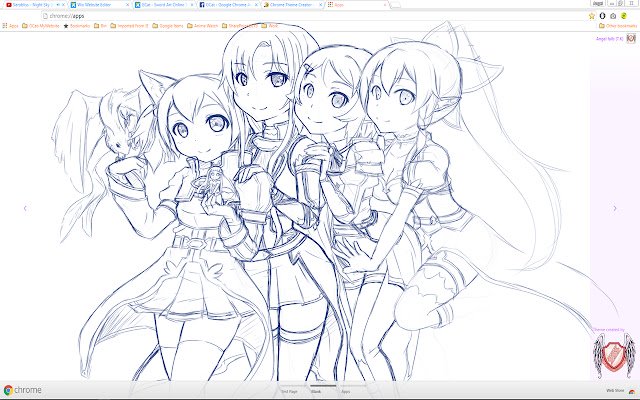Click the yellow-green round extension icon
Image resolution: width=640 pixels, height=400 pixels.
623,16
